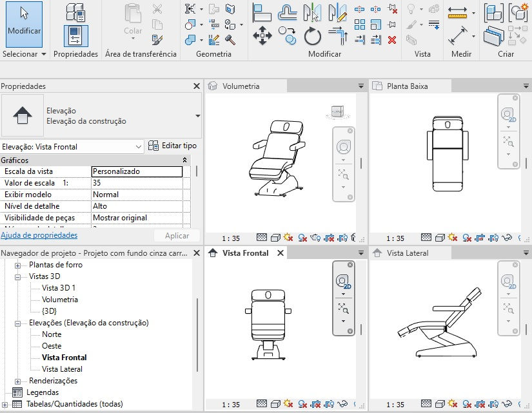Click Create Group in Criar panel
This screenshot has height=413, width=532.
coord(518,13)
